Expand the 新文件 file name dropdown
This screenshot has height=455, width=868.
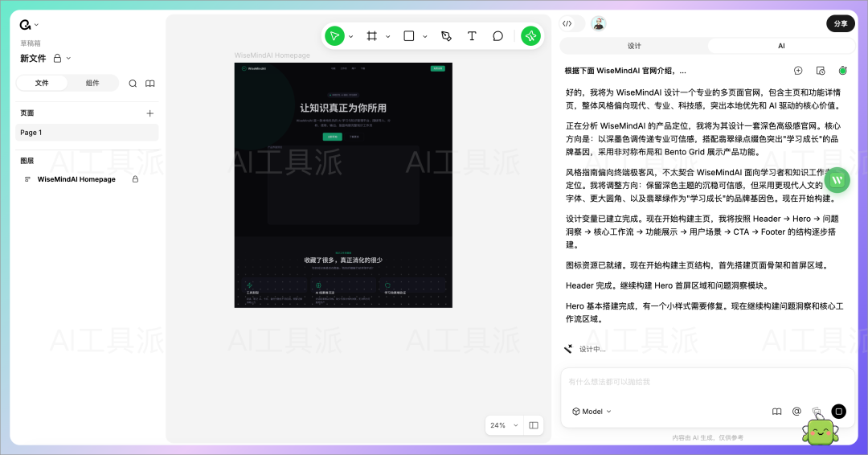68,58
